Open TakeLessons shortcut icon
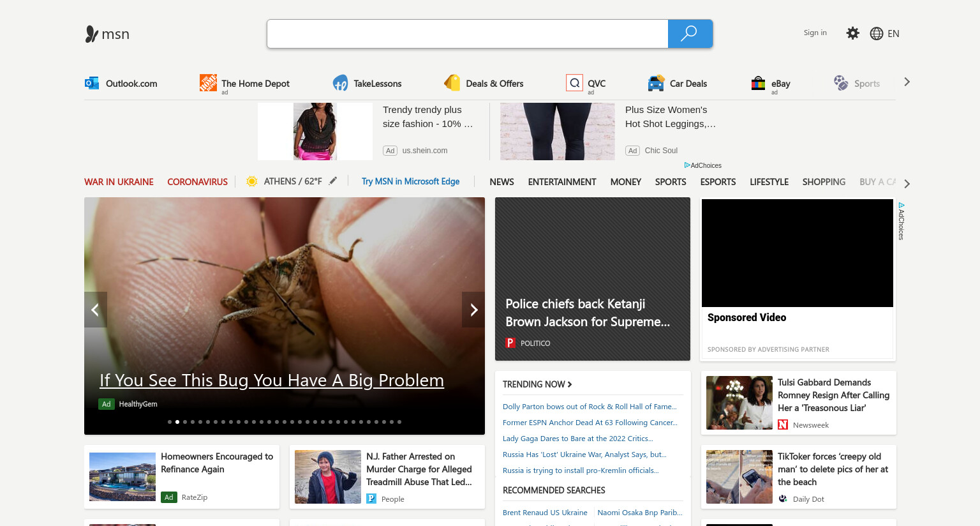The width and height of the screenshot is (980, 526). pyautogui.click(x=340, y=83)
